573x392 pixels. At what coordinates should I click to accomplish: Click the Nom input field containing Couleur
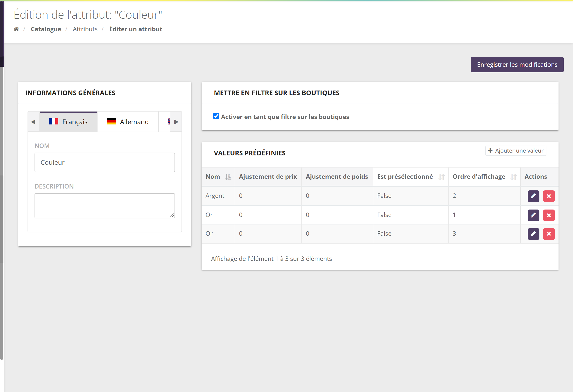[105, 162]
